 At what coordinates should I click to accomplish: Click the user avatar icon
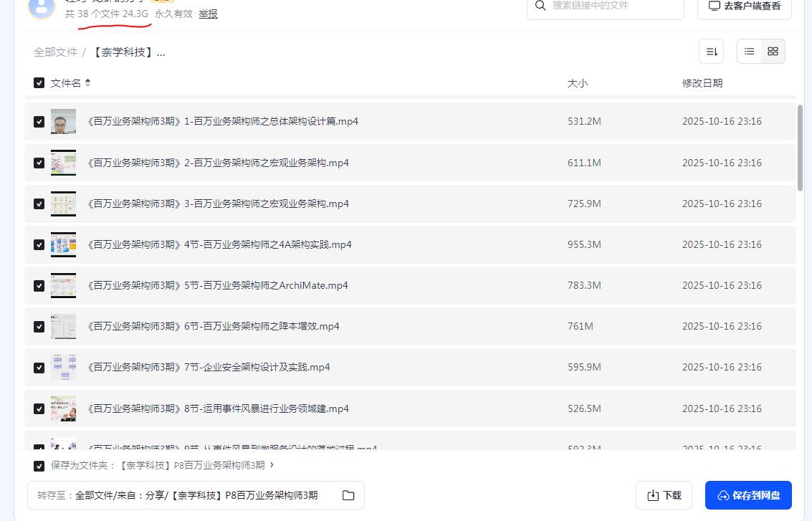tap(42, 6)
